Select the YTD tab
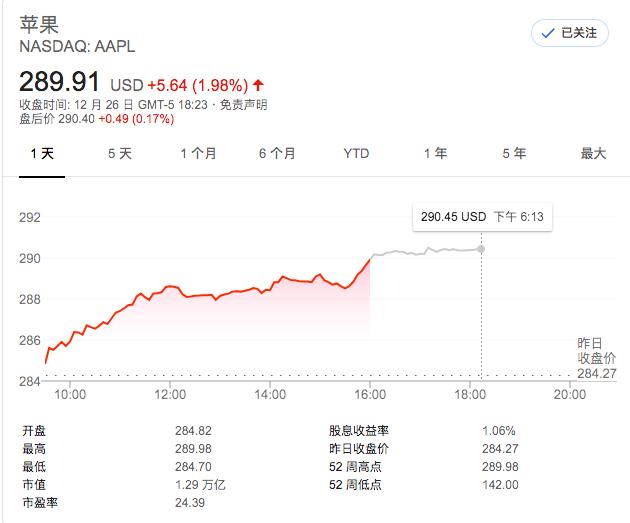Image resolution: width=630 pixels, height=523 pixels. (x=356, y=153)
